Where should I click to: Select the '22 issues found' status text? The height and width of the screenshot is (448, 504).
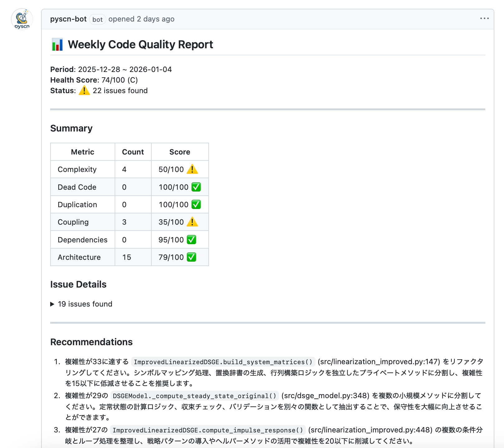click(x=120, y=91)
